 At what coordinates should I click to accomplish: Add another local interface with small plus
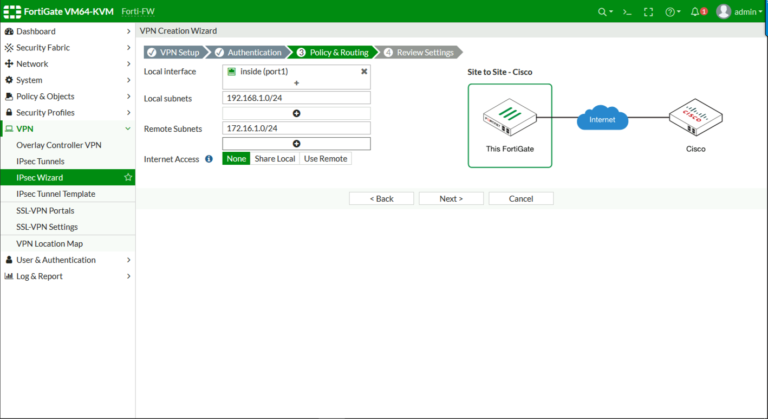[x=296, y=83]
